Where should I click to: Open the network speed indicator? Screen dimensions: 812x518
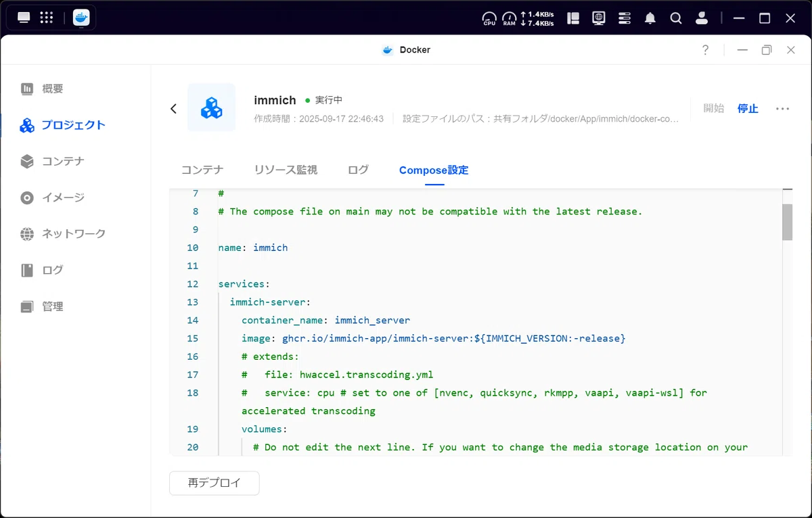(x=537, y=18)
